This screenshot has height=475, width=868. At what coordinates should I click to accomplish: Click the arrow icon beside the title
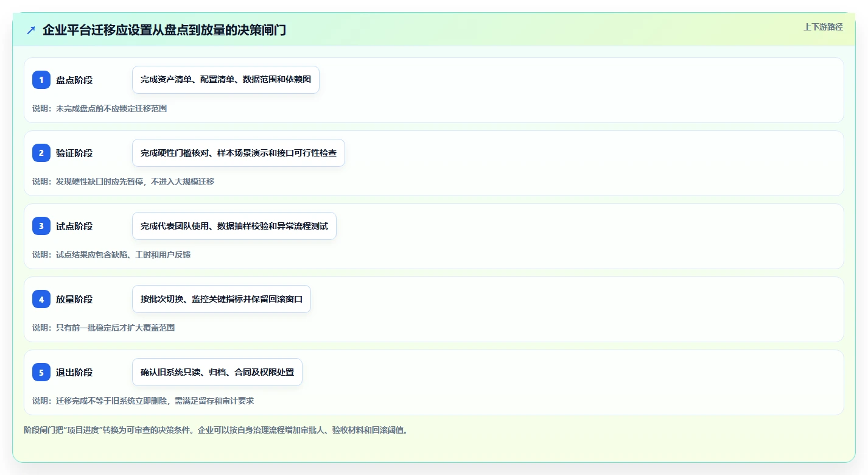coord(31,30)
